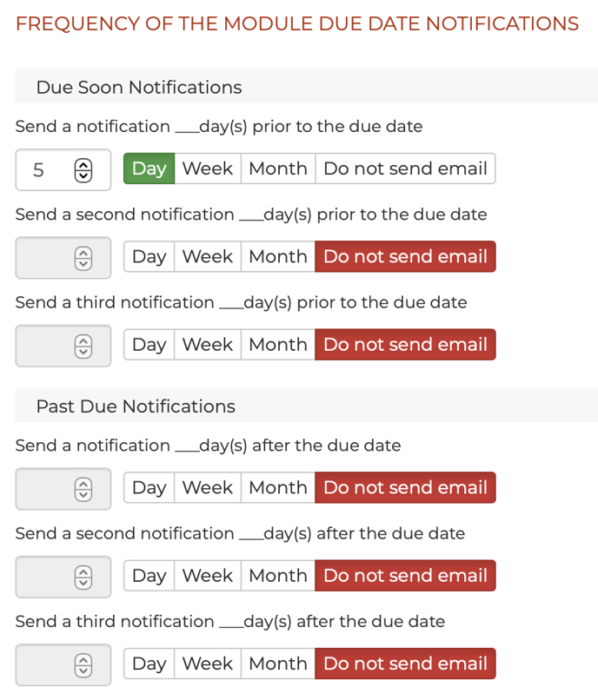Set second due-soon notification unit to Week

207,256
